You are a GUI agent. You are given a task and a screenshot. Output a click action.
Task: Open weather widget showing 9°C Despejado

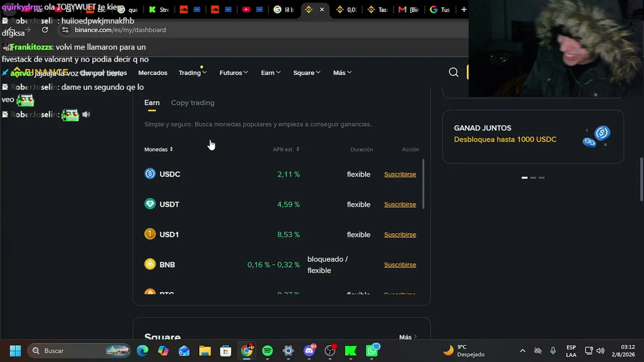[463, 350]
